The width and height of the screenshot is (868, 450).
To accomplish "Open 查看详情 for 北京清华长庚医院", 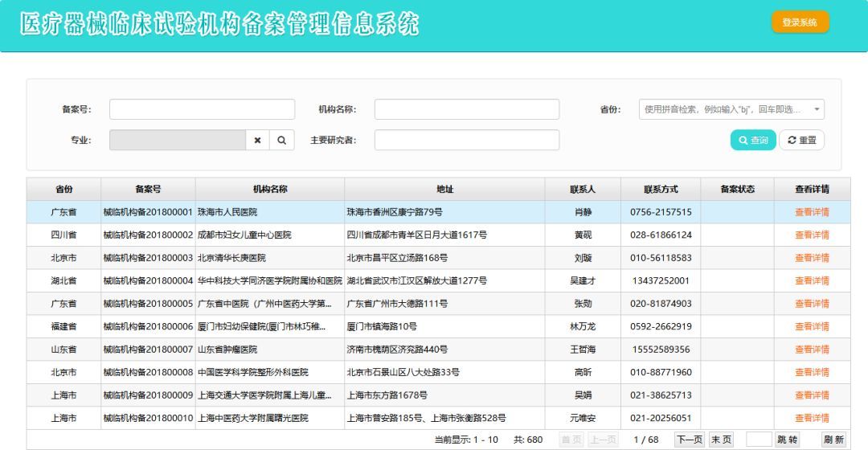I will pyautogui.click(x=812, y=258).
